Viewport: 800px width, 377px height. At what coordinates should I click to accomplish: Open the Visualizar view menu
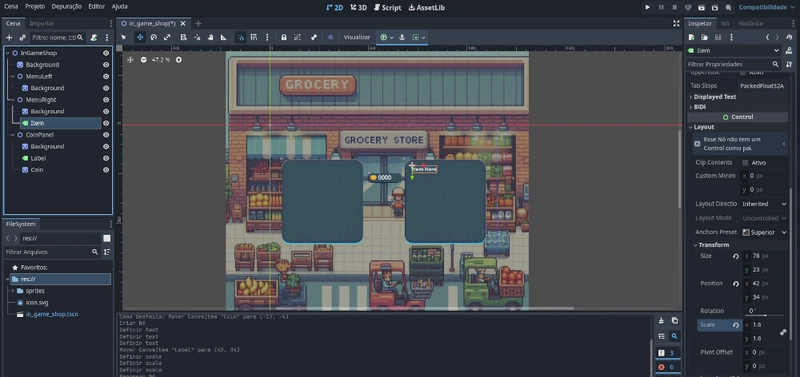pos(357,37)
